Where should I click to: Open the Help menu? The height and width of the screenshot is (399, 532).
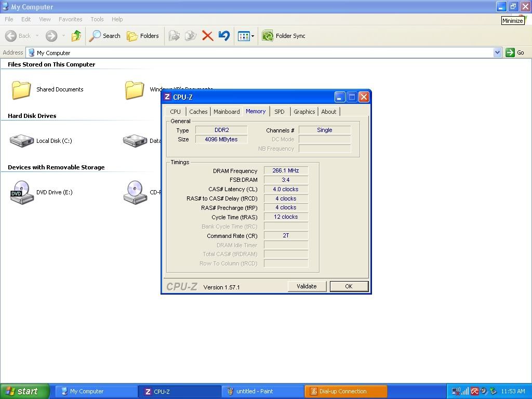(x=117, y=19)
